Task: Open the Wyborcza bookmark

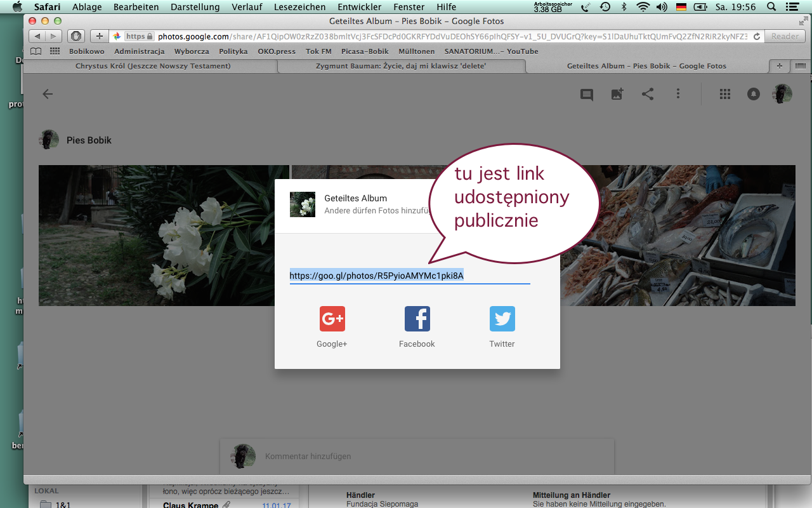Action: [x=192, y=51]
